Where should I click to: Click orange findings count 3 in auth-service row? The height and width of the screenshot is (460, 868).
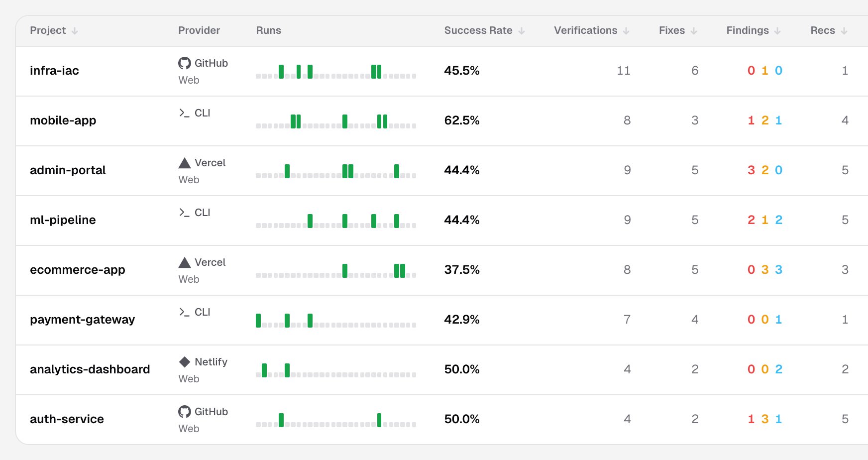click(765, 419)
